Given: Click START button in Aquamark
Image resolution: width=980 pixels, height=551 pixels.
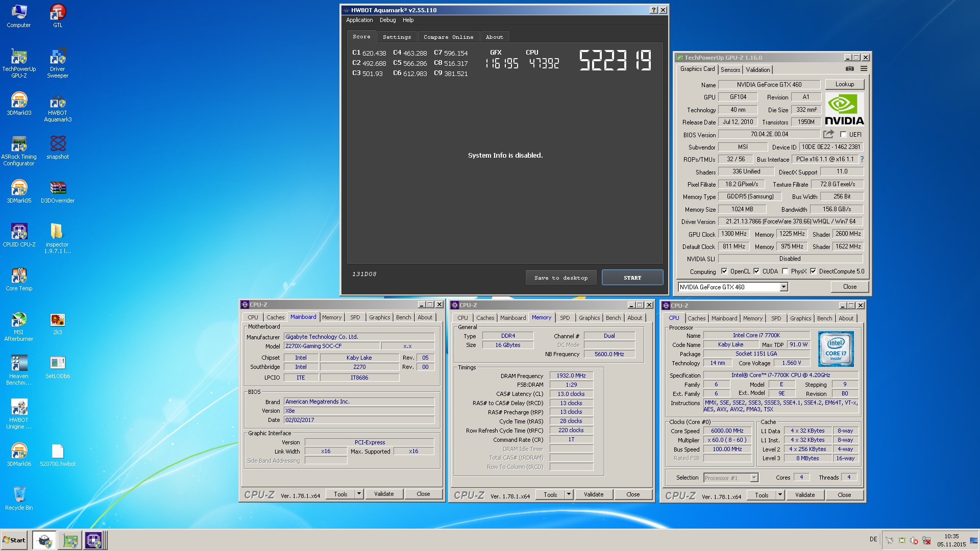Looking at the screenshot, I should coord(632,278).
